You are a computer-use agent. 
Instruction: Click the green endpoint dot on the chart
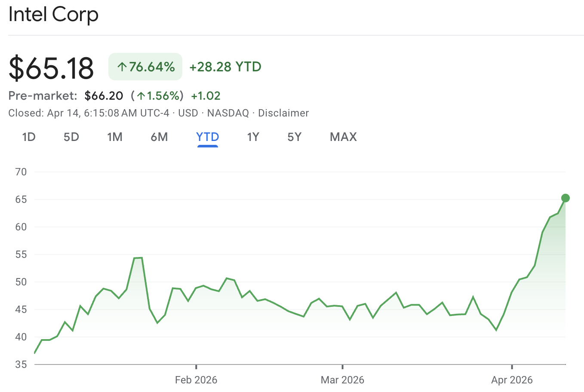566,198
